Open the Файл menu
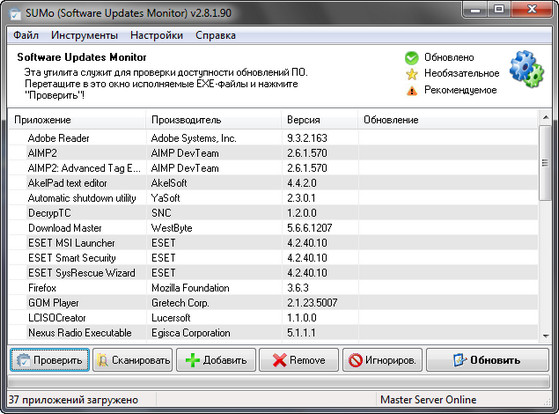The image size is (559, 414). pyautogui.click(x=26, y=35)
